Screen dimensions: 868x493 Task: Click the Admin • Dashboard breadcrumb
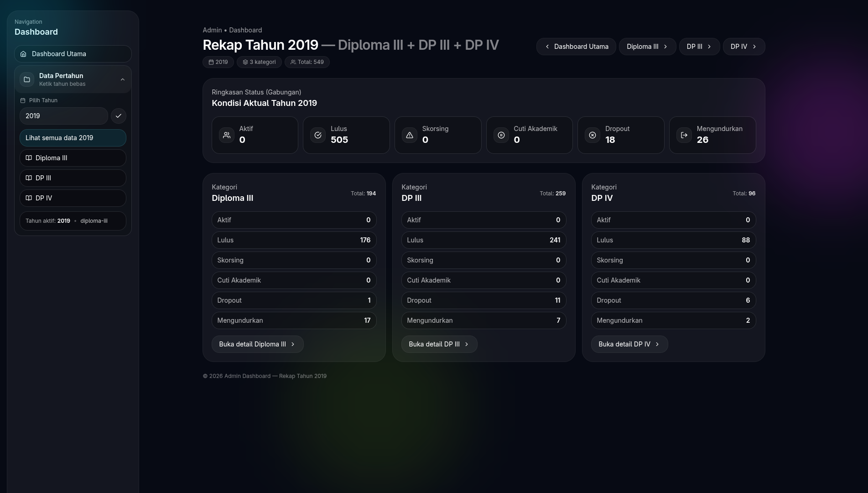pos(232,30)
